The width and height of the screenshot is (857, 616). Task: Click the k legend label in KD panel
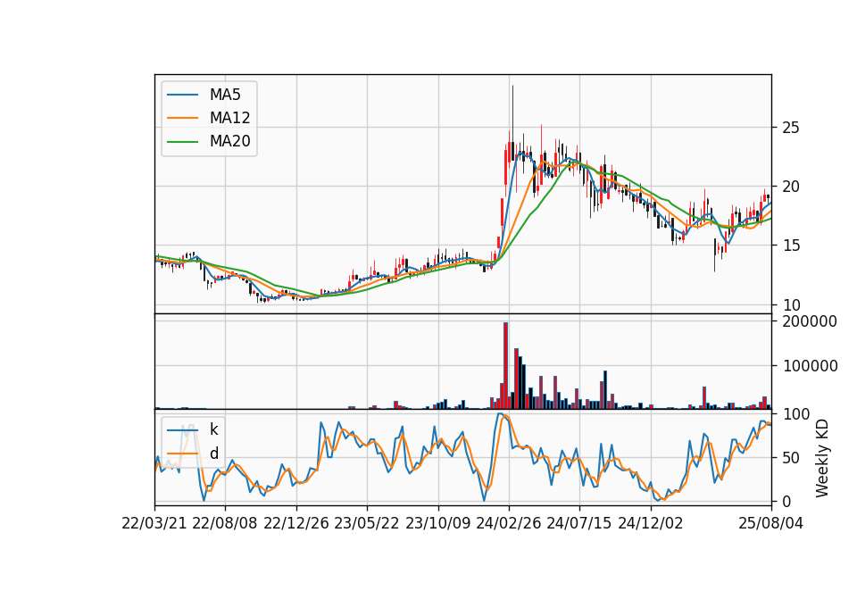point(213,429)
